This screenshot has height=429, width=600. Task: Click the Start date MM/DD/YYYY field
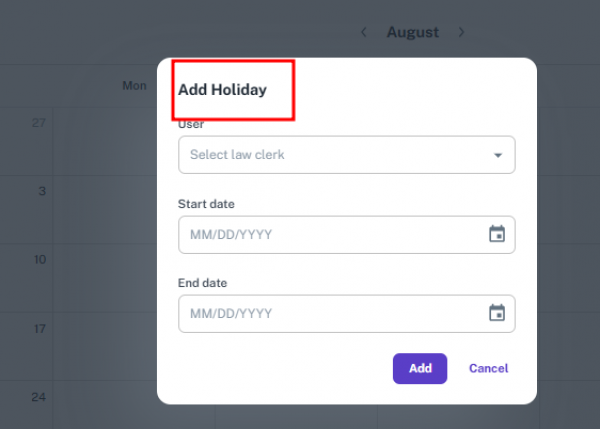[330, 235]
